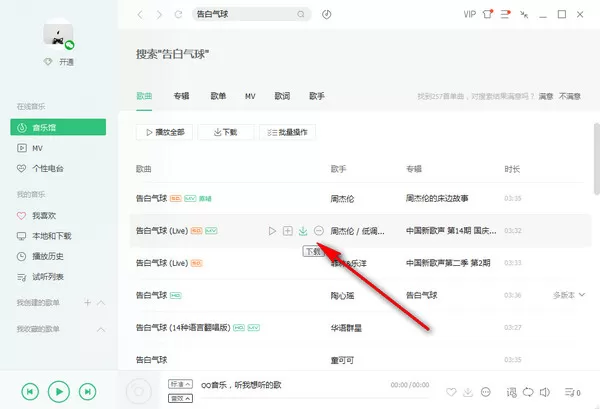The height and width of the screenshot is (409, 600).
Task: Open 我喜欢 in sidebar
Action: [x=36, y=216]
